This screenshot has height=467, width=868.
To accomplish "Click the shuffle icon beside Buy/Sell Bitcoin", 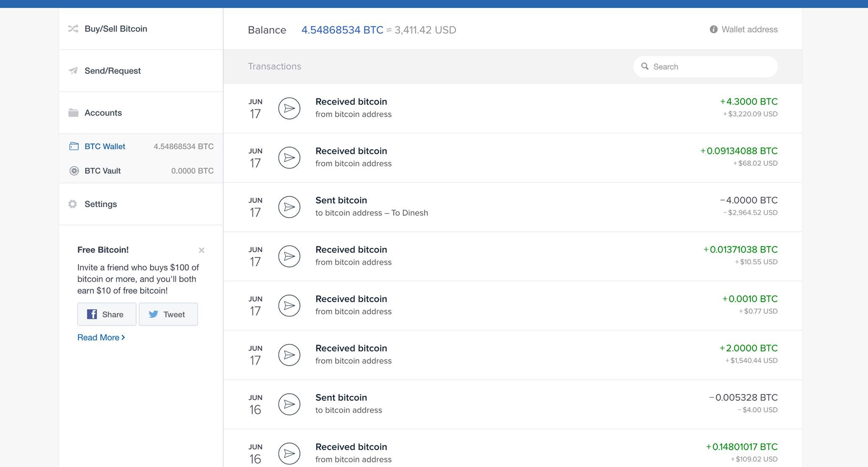I will click(x=73, y=29).
